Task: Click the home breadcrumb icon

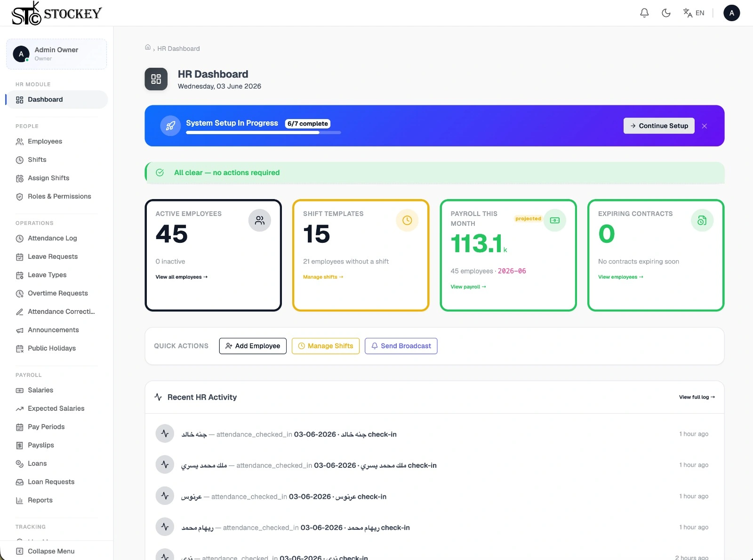Action: [x=148, y=48]
